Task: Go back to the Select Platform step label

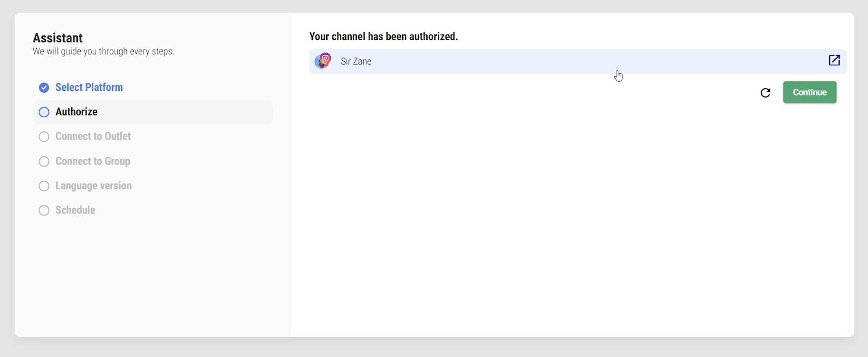Action: pos(89,87)
